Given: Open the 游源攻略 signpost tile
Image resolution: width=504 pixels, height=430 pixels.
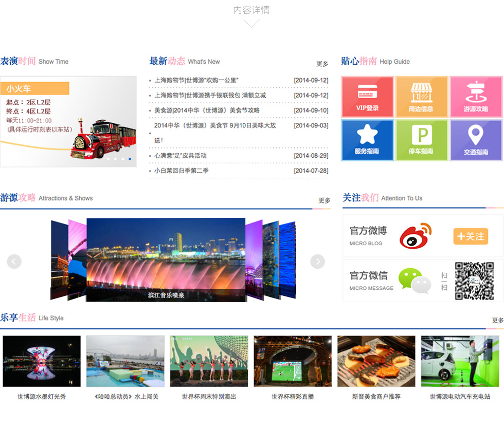Looking at the screenshot, I should click(476, 97).
